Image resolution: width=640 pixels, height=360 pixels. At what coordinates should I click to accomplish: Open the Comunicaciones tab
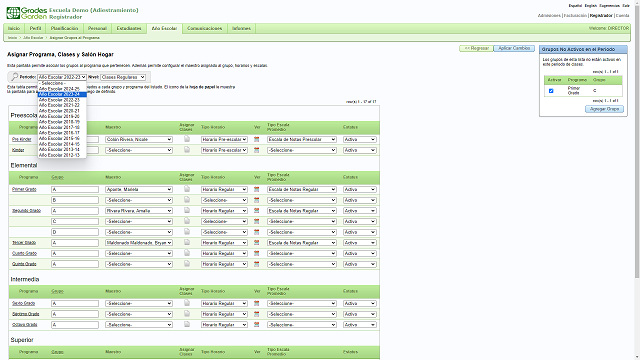click(x=204, y=29)
